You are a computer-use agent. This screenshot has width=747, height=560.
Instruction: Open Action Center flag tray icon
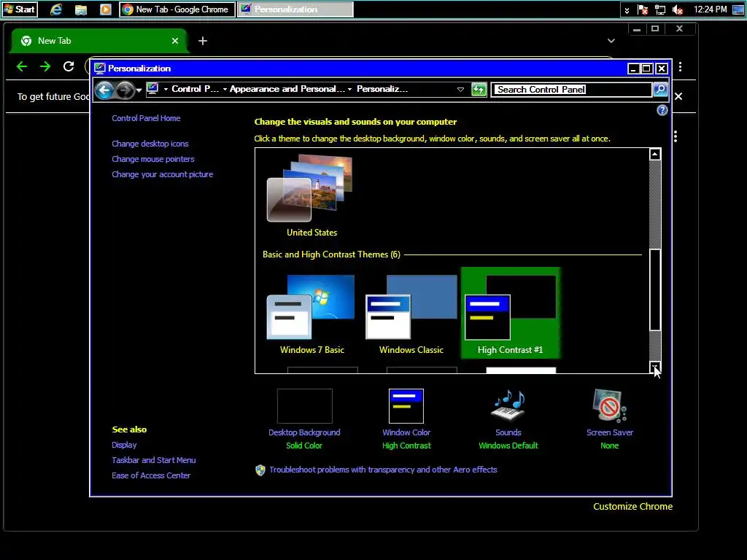pos(643,9)
